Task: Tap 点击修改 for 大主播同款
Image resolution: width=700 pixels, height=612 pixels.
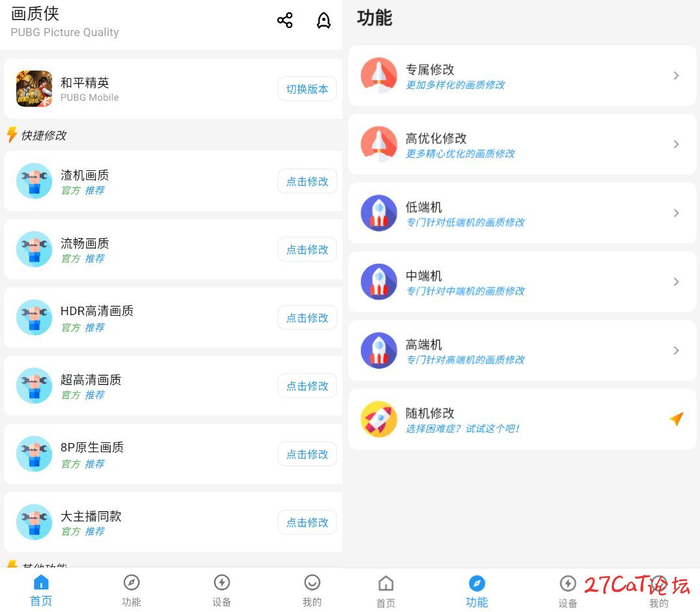Action: [307, 522]
